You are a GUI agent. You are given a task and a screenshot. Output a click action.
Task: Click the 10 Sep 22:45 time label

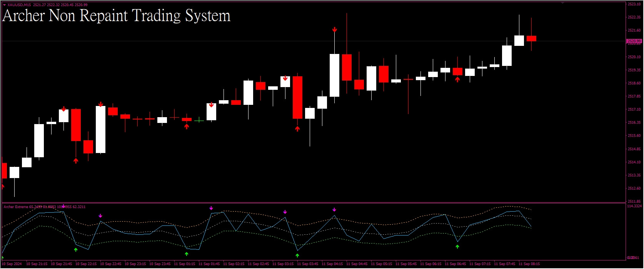pos(110,264)
